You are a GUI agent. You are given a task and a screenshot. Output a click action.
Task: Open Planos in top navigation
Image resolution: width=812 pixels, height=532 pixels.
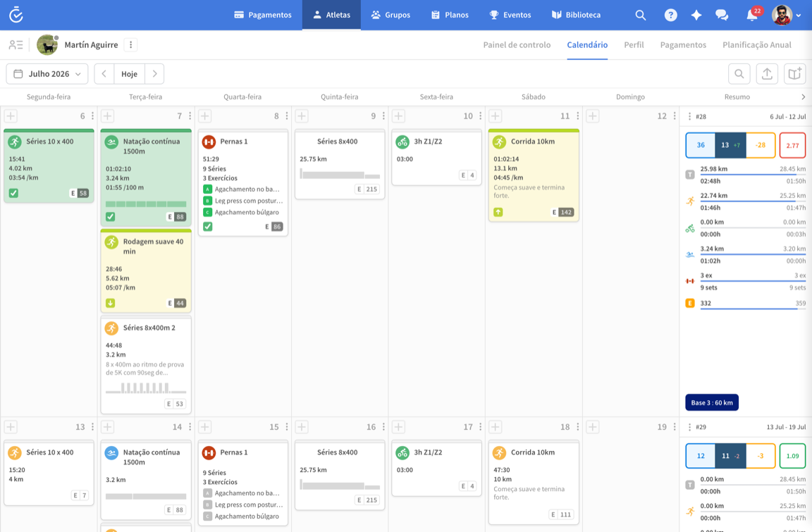[450, 15]
